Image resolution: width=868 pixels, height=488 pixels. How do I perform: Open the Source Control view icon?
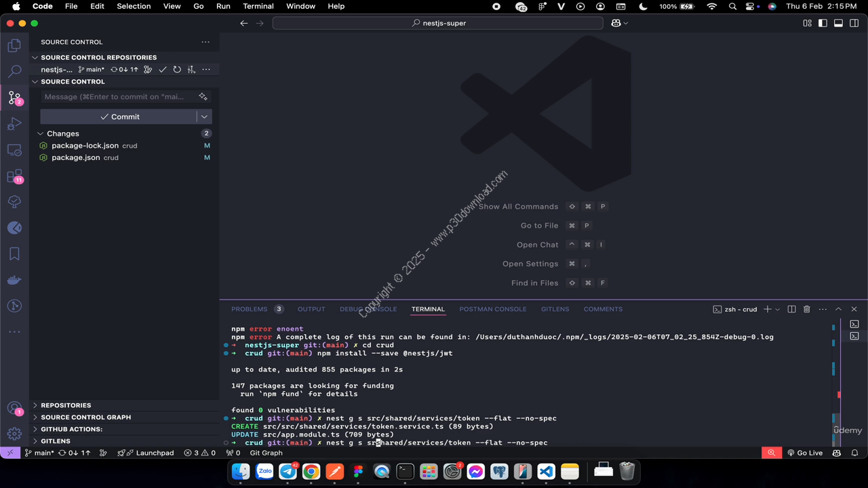[14, 98]
